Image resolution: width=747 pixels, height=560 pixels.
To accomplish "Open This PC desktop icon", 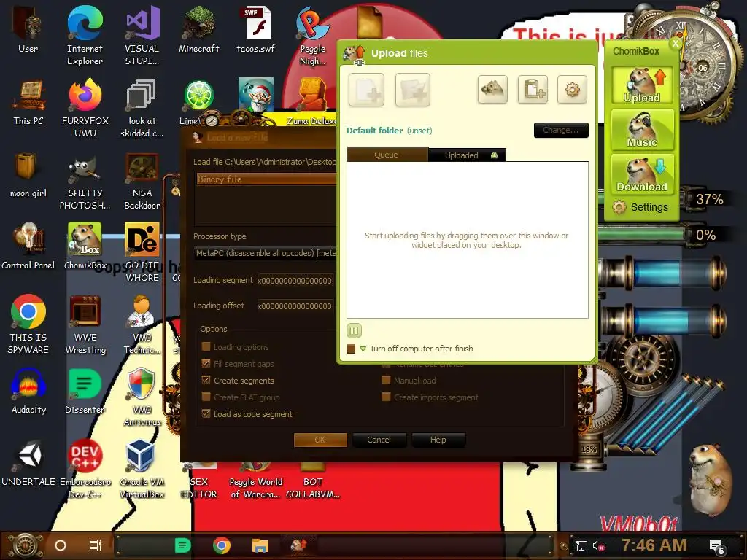I will coord(28,102).
